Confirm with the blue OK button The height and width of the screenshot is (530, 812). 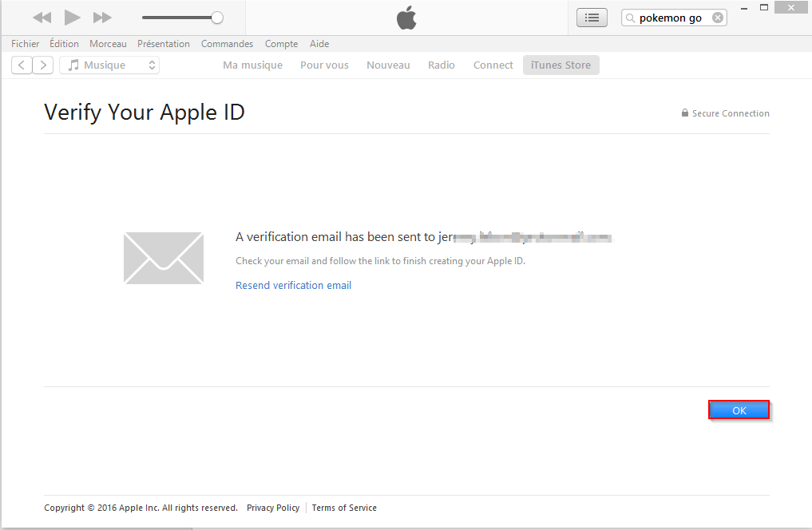(739, 410)
